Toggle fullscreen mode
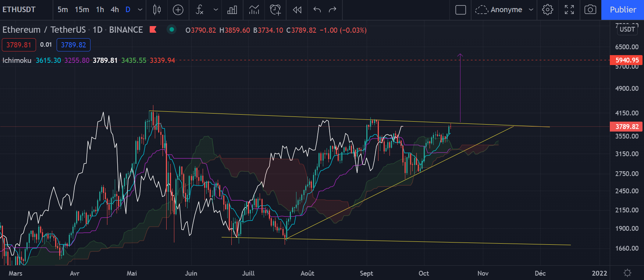Image resolution: width=644 pixels, height=280 pixels. pos(569,10)
